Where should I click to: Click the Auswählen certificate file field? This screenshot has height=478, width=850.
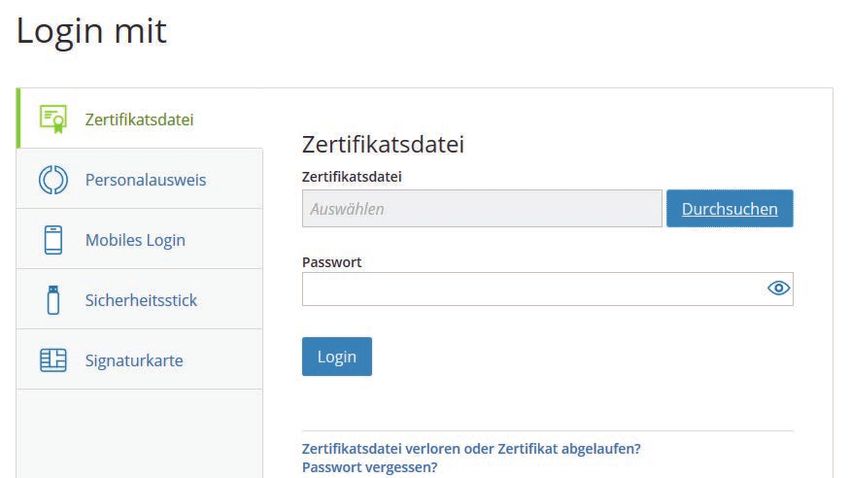pos(482,209)
